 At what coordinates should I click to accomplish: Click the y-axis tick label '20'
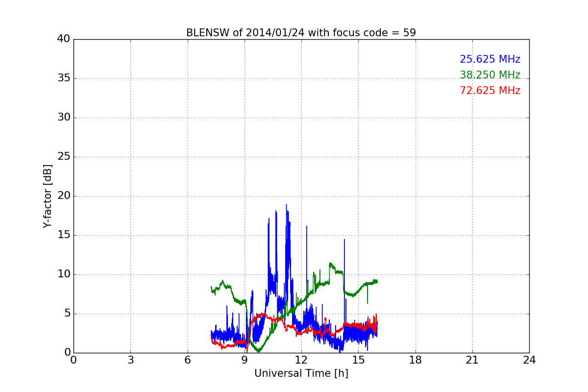pos(64,196)
